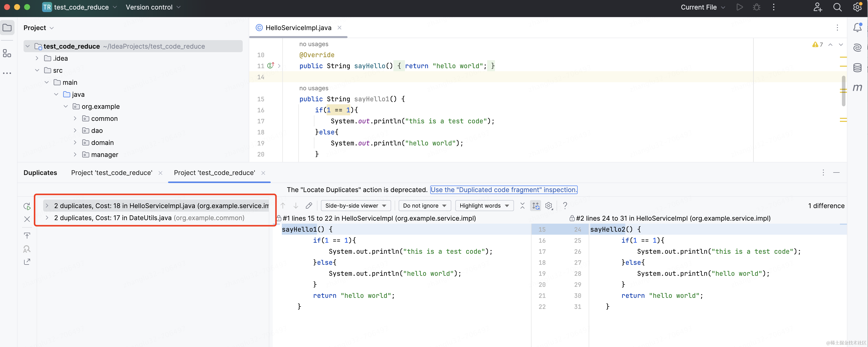This screenshot has width=868, height=347.
Task: Expand the dao package in project tree
Action: [75, 130]
